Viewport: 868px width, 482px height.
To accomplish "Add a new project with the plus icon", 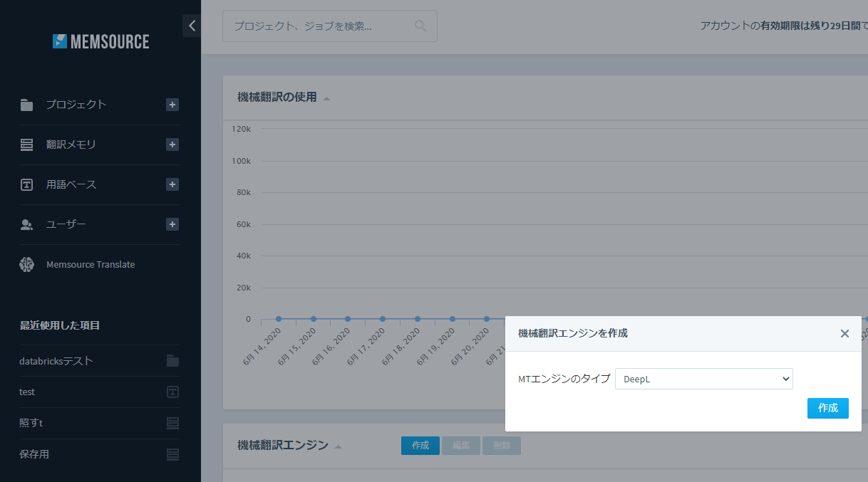I will [x=172, y=105].
